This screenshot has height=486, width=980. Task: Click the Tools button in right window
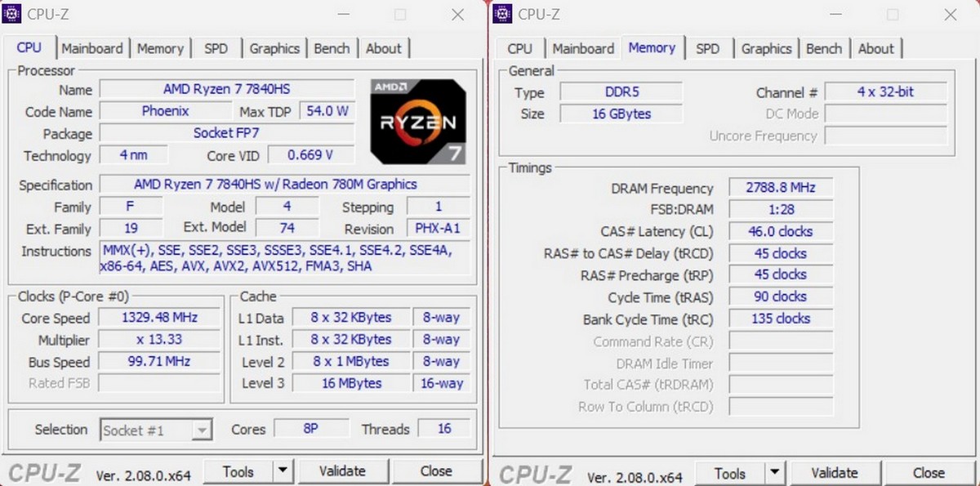pyautogui.click(x=729, y=473)
